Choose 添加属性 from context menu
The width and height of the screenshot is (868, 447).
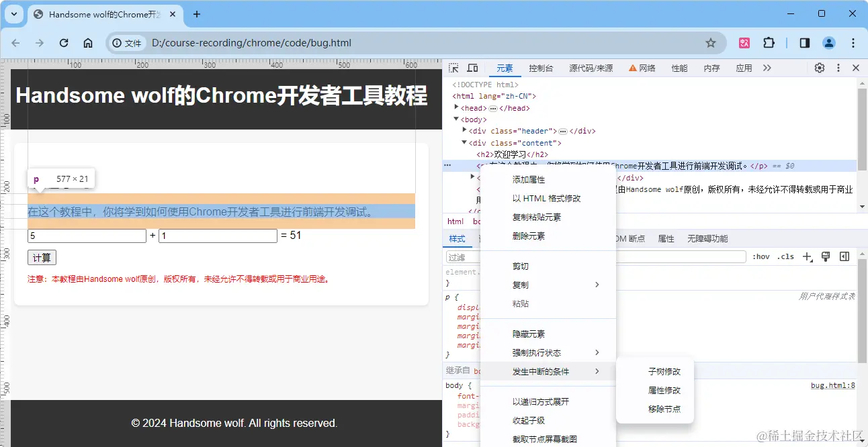click(x=548, y=180)
